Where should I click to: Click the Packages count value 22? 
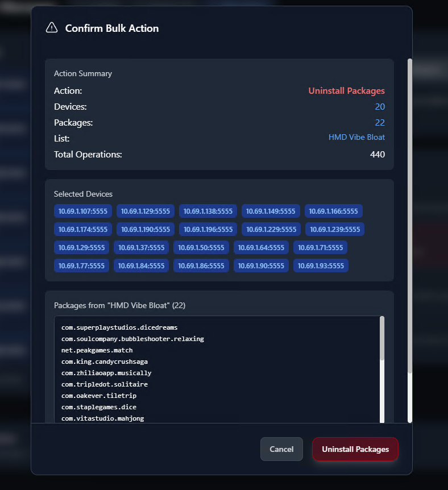[379, 123]
